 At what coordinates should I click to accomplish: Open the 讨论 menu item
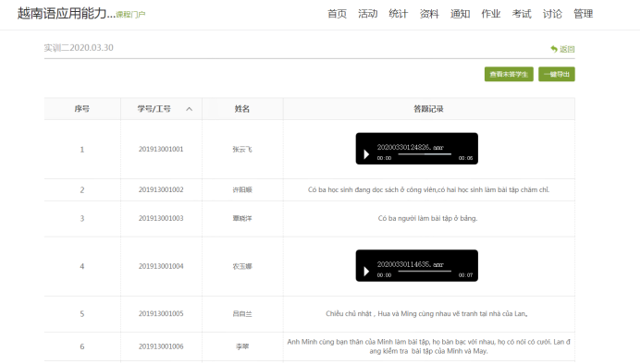pos(552,14)
